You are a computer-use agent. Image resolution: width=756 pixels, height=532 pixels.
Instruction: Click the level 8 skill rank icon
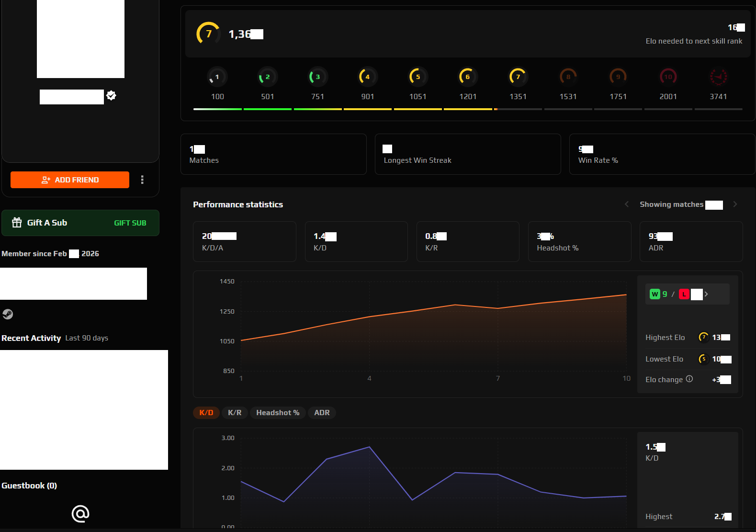[568, 77]
